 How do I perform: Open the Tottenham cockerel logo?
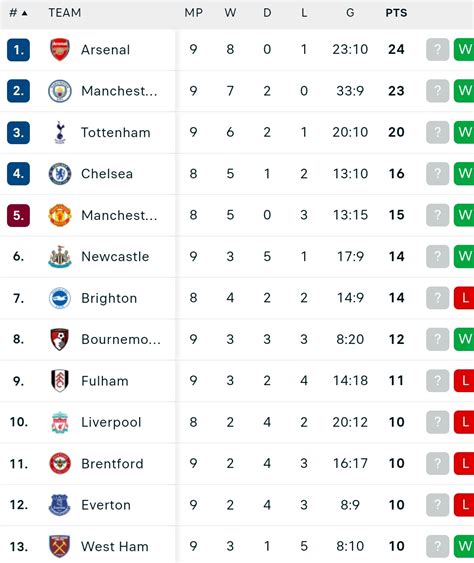click(x=60, y=132)
